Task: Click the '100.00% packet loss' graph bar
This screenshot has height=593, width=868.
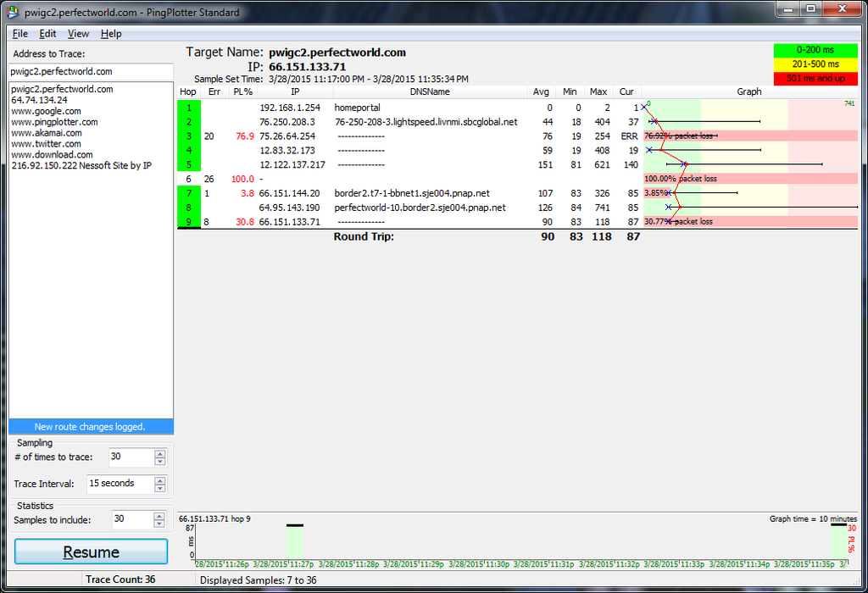Action: tap(750, 179)
